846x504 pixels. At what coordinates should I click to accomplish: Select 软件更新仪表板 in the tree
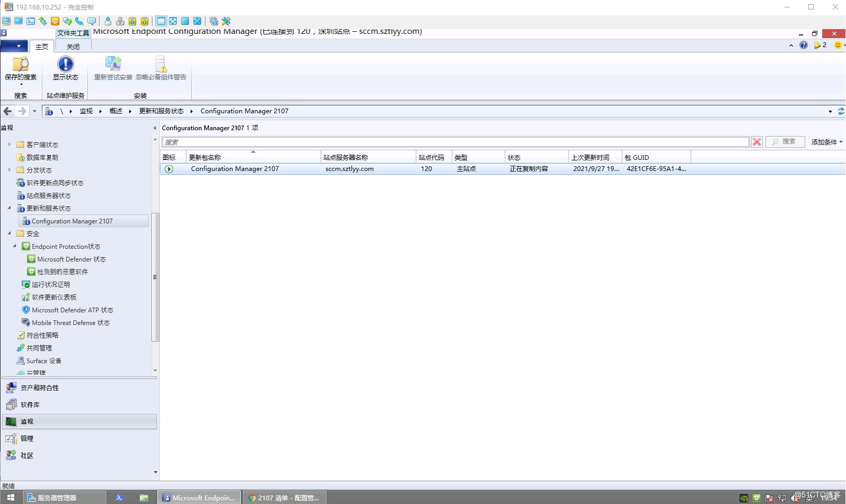pos(53,298)
